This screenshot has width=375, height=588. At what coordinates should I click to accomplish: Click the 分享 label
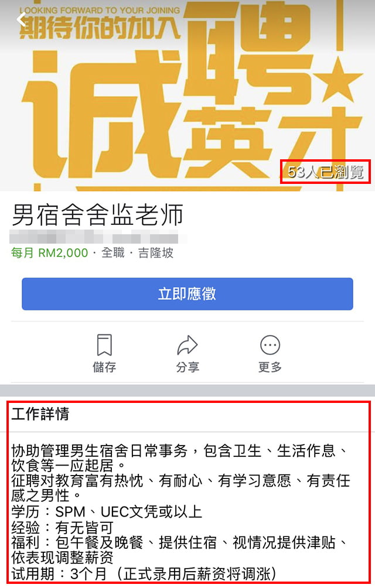[x=187, y=367]
